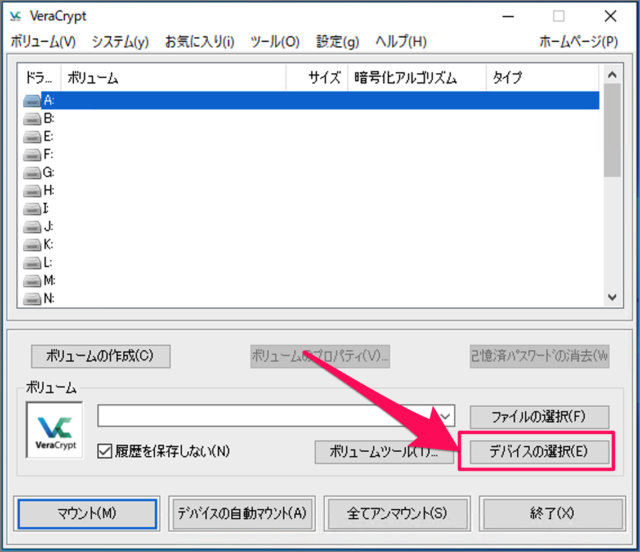Click the VeraCrypt title bar icon
640x552 pixels.
coord(16,14)
